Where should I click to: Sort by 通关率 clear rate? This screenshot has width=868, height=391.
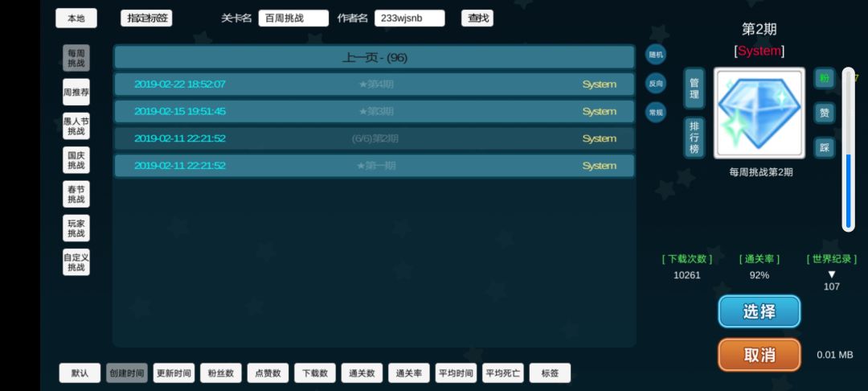coord(409,373)
